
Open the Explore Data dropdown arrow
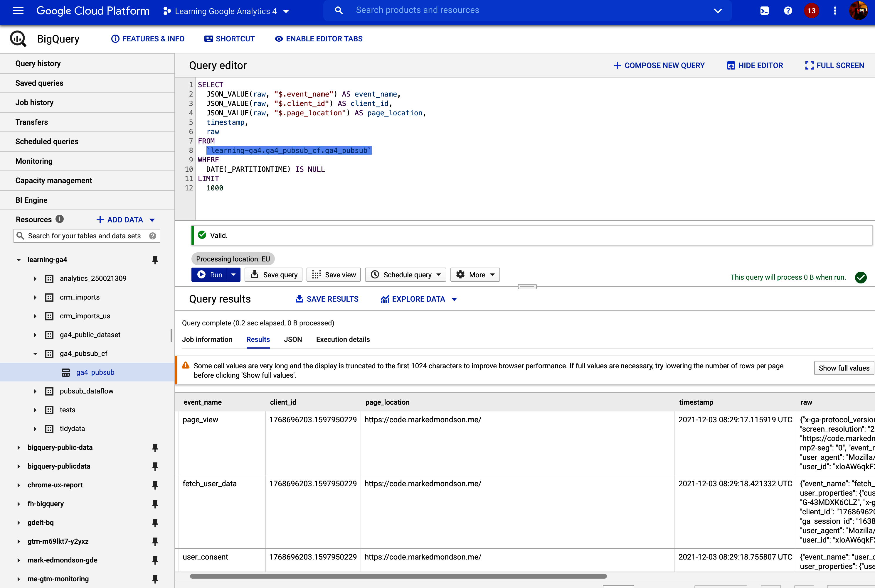pyautogui.click(x=455, y=299)
